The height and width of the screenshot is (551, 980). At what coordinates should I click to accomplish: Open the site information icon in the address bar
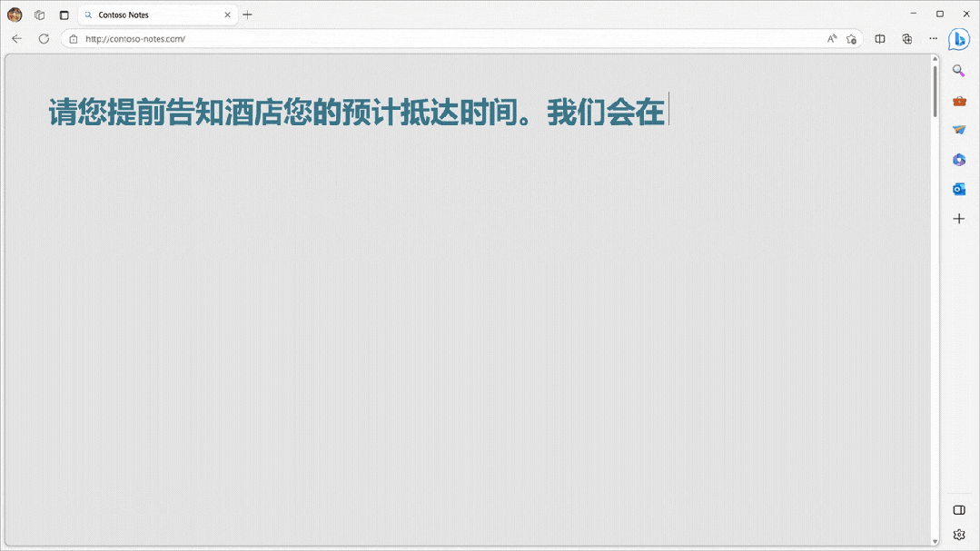coord(74,38)
